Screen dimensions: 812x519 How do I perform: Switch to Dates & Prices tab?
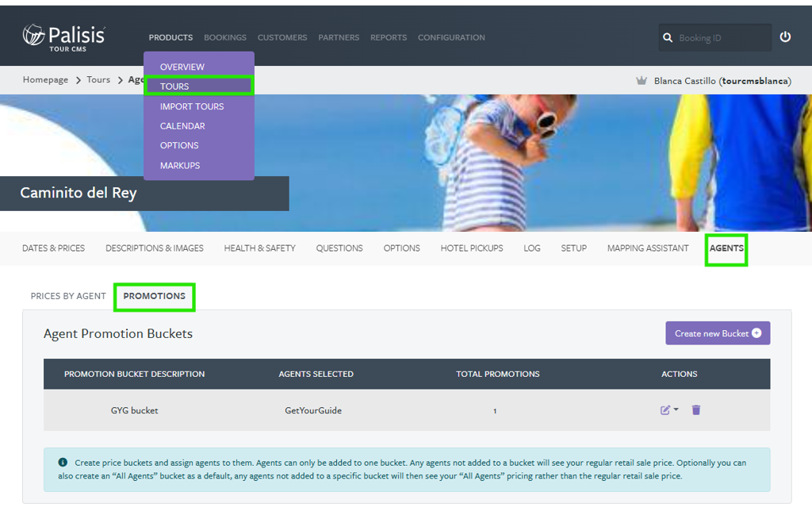pyautogui.click(x=53, y=248)
